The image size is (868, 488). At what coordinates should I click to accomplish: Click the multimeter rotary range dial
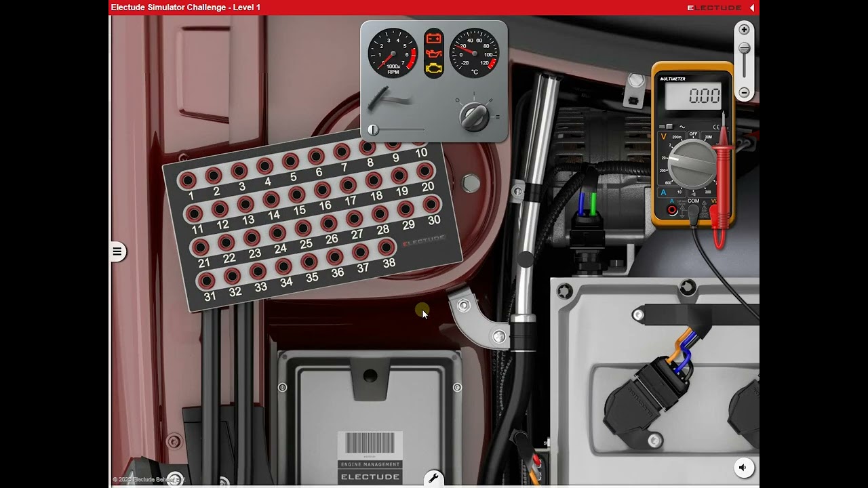(x=692, y=163)
